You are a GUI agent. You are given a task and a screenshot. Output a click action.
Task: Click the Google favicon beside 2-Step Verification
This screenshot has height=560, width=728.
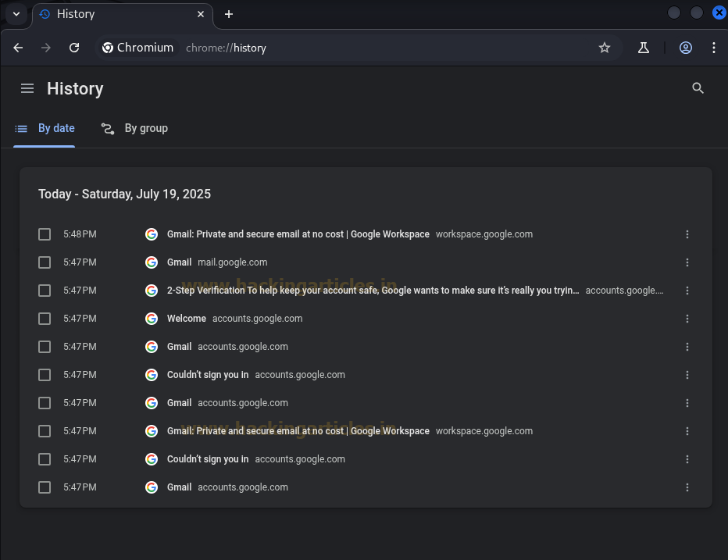click(152, 291)
